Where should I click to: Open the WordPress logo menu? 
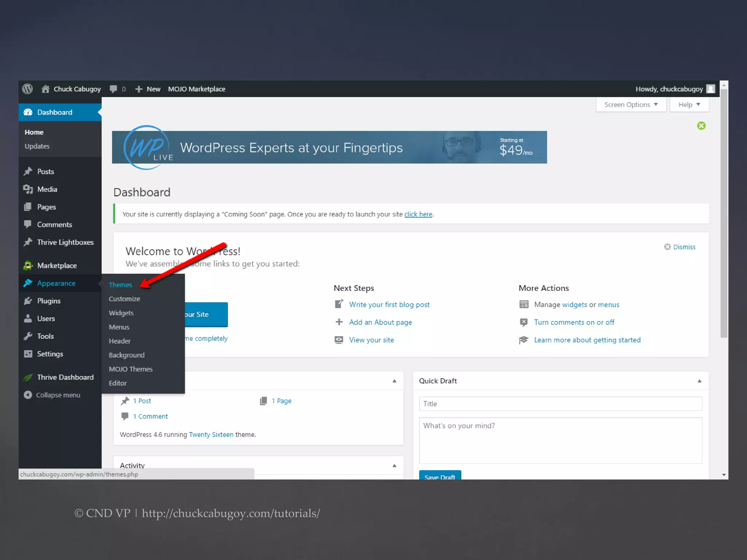pyautogui.click(x=27, y=89)
